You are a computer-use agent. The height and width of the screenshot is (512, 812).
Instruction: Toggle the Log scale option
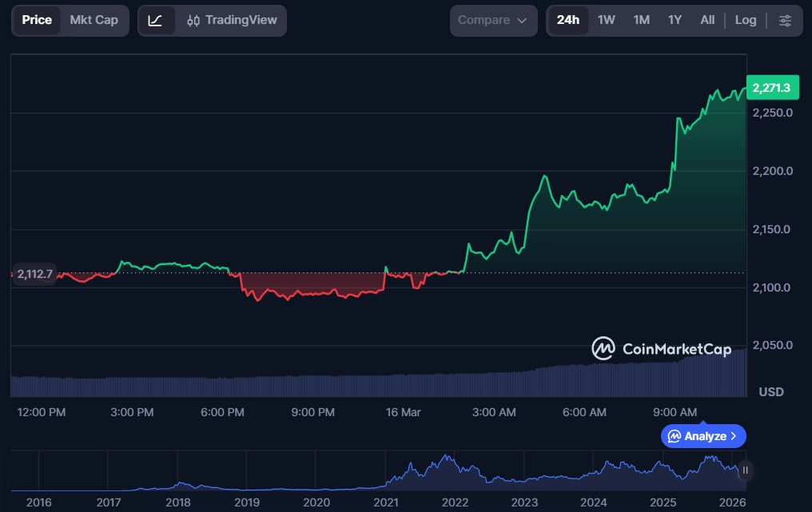click(x=745, y=20)
